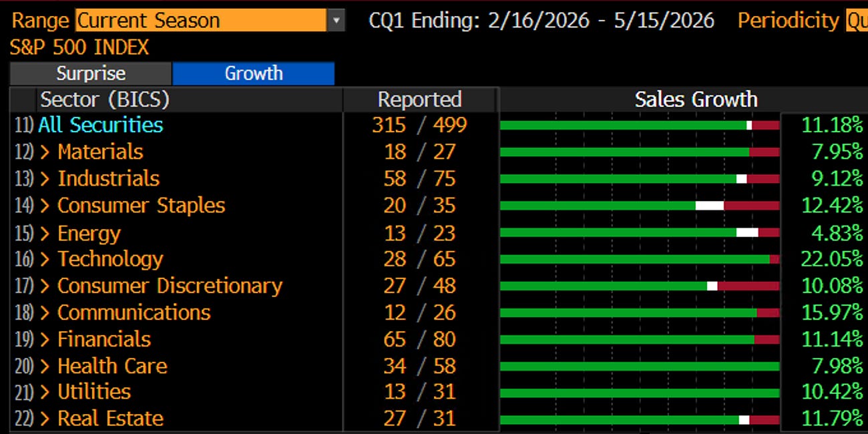
Task: Click the Reported column header
Action: [420, 99]
